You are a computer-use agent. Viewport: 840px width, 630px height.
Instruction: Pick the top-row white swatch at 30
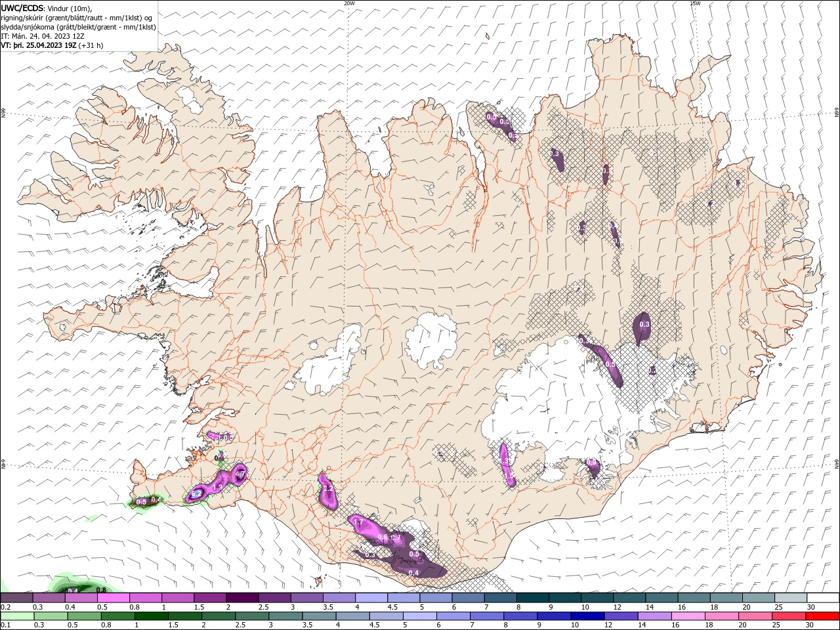(824, 597)
